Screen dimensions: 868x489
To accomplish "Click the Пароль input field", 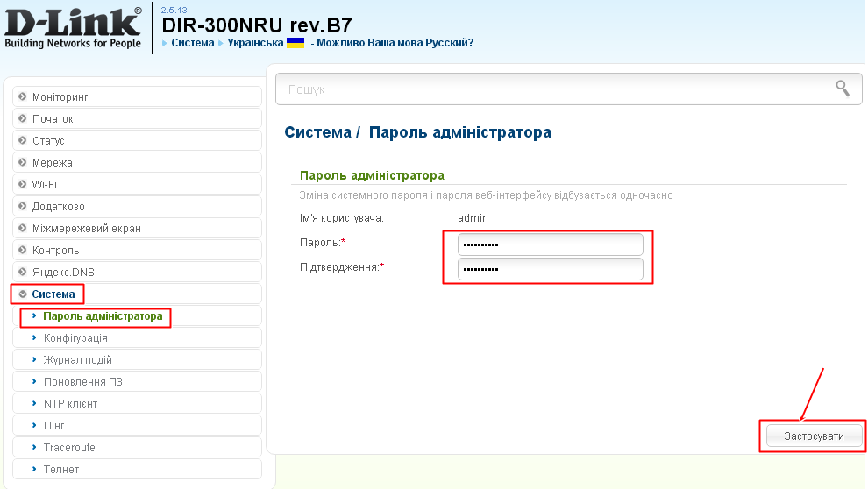I will (x=551, y=244).
